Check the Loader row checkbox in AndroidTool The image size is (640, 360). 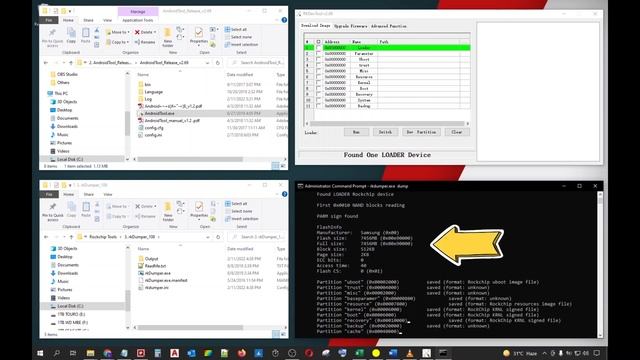318,48
